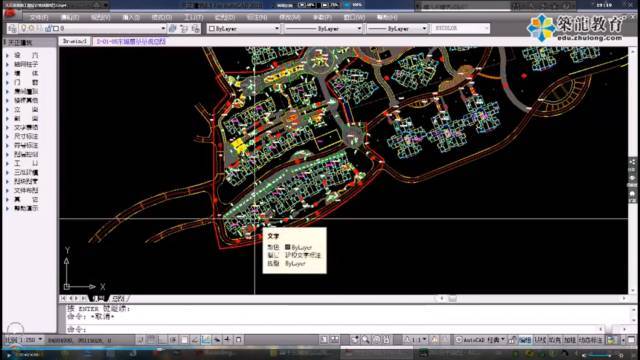Viewport: 640px width, 360px height.
Task: Click top navigation icon on right canvas edge
Action: coord(632,162)
